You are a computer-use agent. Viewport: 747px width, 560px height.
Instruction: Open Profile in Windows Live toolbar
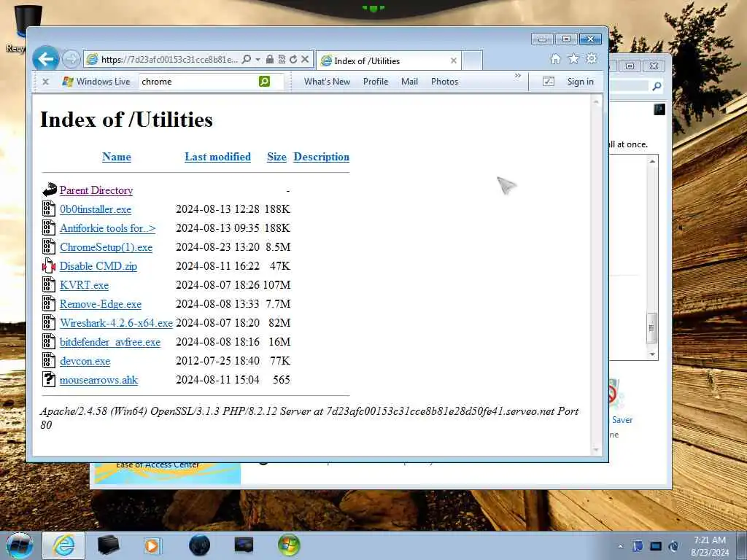(376, 82)
